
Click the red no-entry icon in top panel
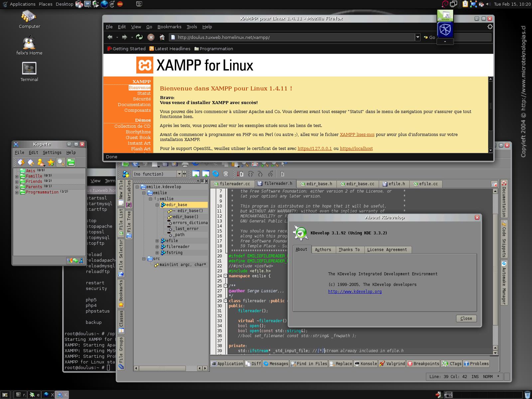[120, 4]
